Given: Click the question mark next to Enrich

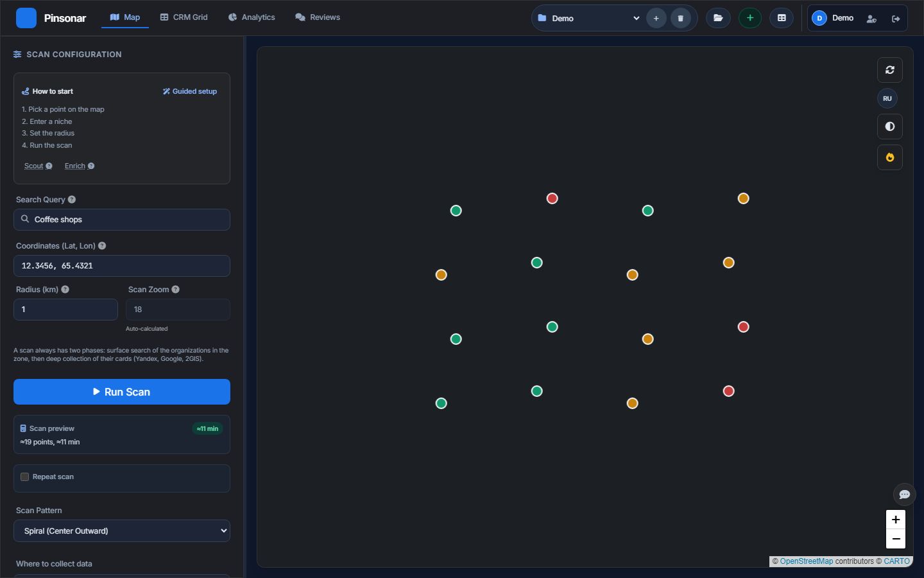Looking at the screenshot, I should [91, 166].
